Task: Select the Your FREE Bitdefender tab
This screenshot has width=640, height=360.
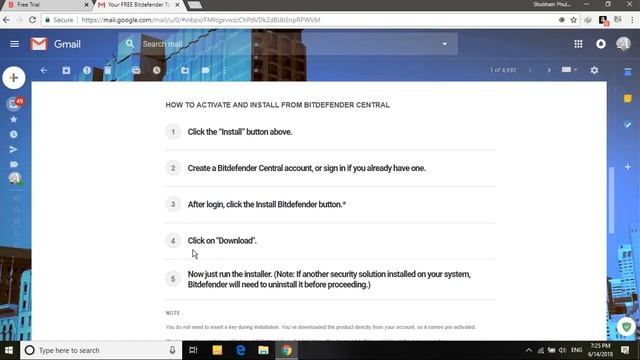Action: coord(139,5)
